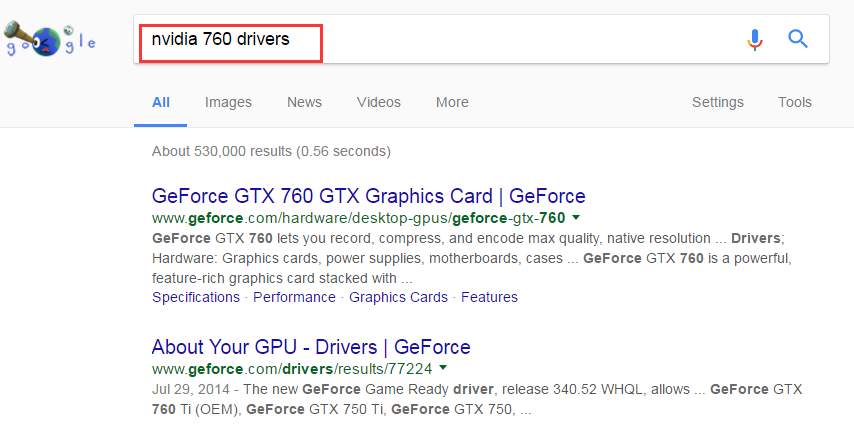Start voice search with microphone icon
Image resolution: width=854 pixels, height=425 pixels.
point(754,39)
